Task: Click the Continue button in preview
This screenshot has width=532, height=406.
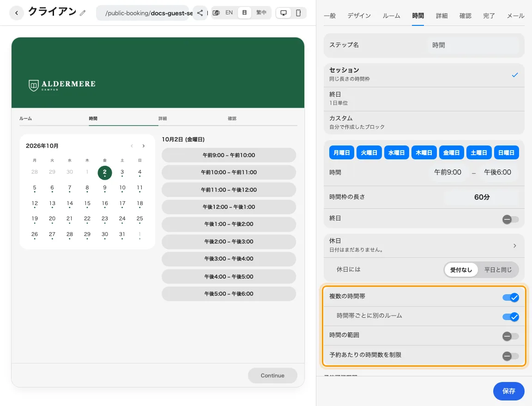Action: click(272, 376)
